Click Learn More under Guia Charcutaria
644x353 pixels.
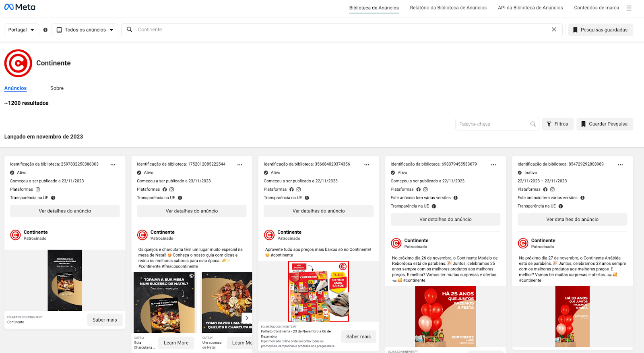click(x=176, y=343)
